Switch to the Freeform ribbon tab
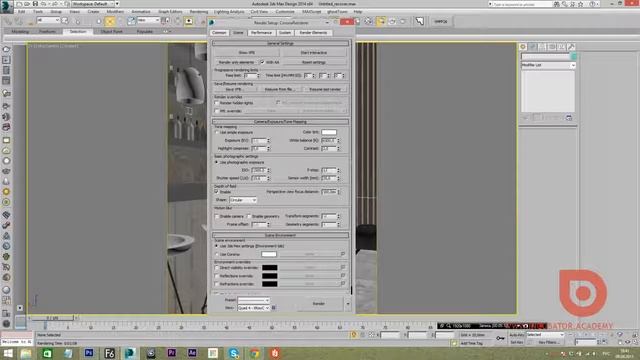This screenshot has height=360, width=640. [x=47, y=31]
